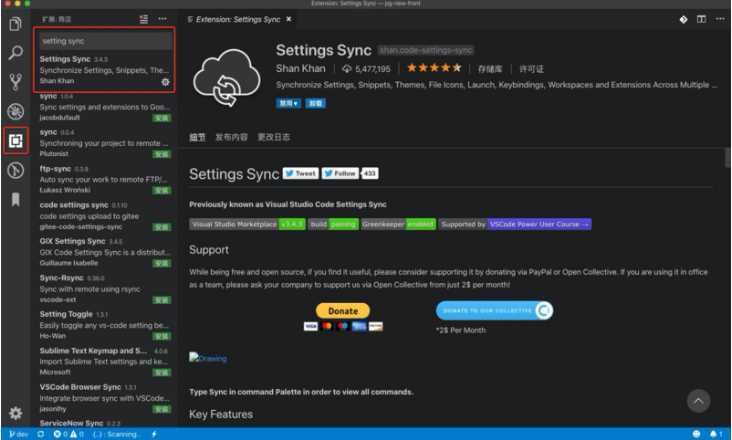
Task: Open Source Control view
Action: (15, 82)
